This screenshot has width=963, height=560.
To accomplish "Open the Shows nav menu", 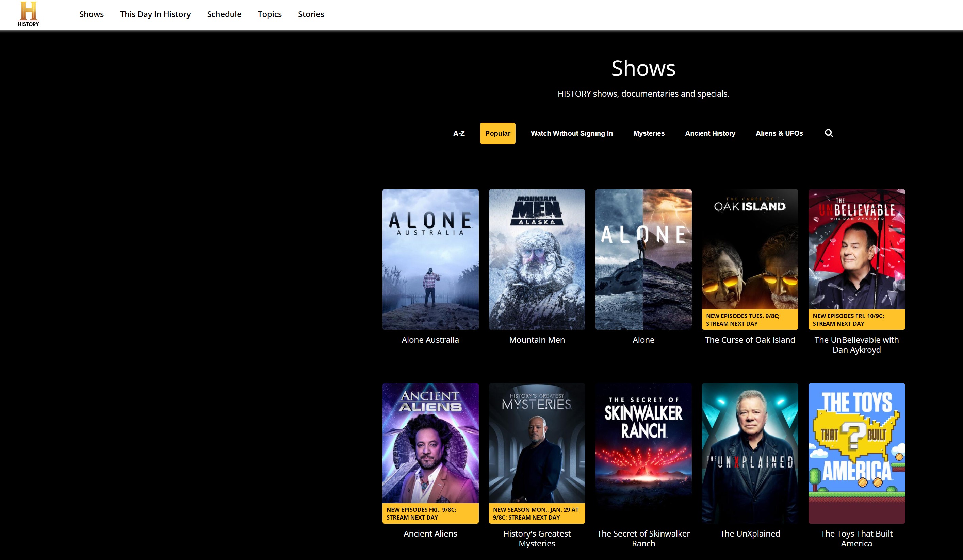I will [91, 14].
